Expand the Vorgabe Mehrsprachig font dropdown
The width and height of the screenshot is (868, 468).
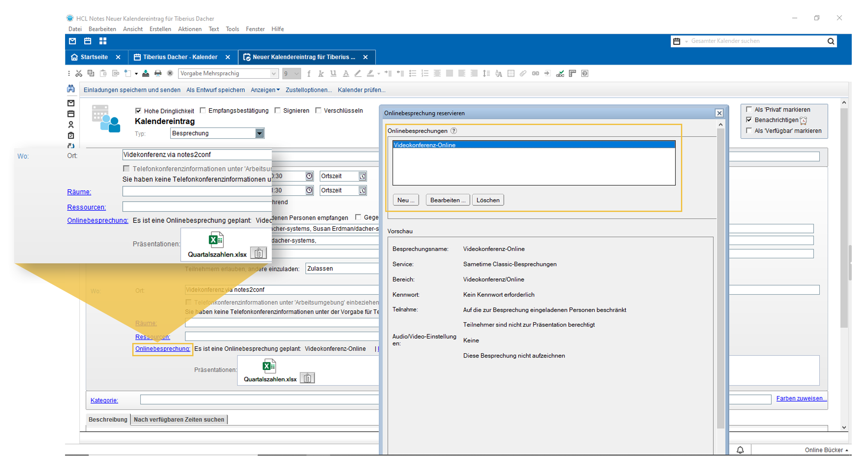[x=273, y=74]
